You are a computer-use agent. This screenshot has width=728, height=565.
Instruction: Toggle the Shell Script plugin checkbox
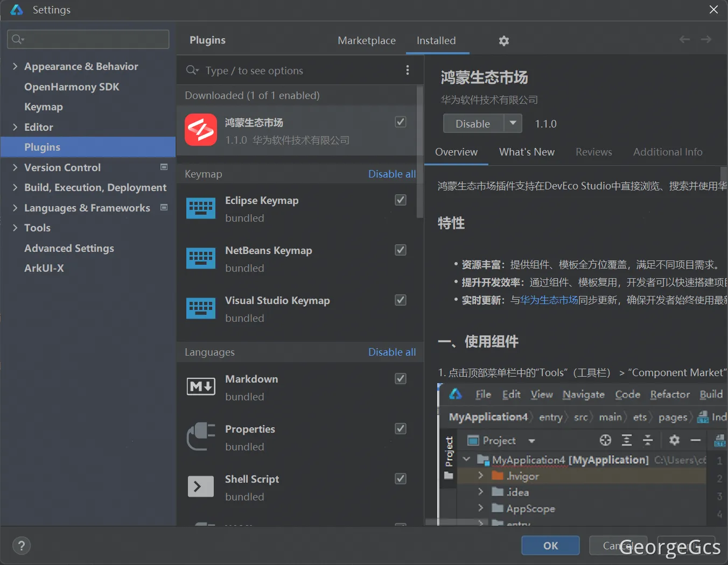tap(401, 478)
